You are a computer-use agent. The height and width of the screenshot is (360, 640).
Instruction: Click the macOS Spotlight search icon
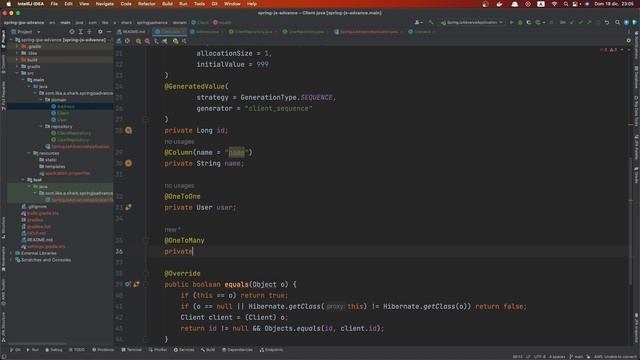click(x=566, y=4)
